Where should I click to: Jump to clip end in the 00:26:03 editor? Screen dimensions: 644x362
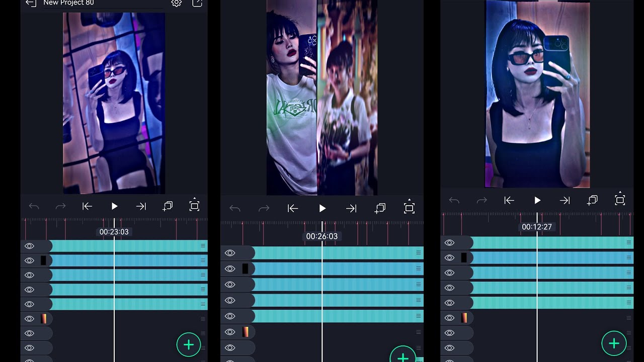click(x=351, y=208)
